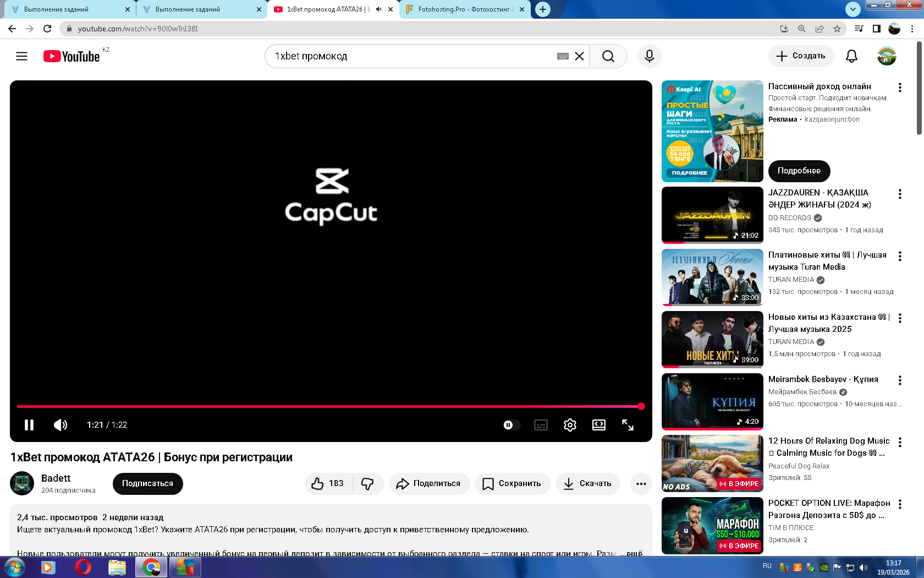Dislike the video with thumbs down
This screenshot has width=924, height=578.
[x=367, y=483]
